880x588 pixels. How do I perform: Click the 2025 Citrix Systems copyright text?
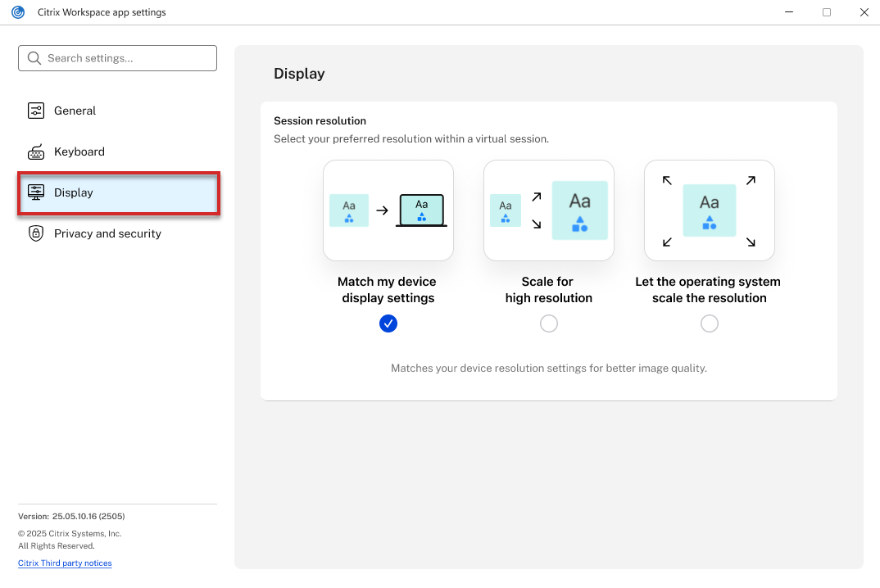pyautogui.click(x=70, y=534)
